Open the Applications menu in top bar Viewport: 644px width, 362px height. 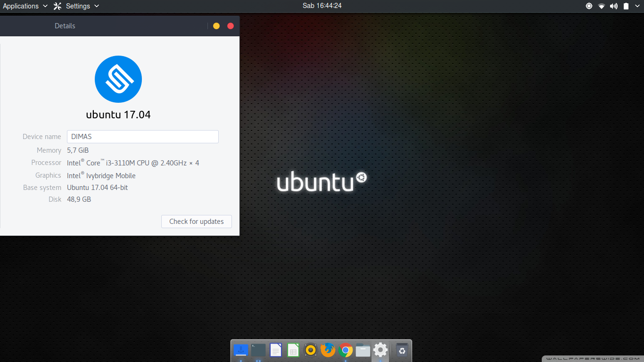click(x=25, y=6)
